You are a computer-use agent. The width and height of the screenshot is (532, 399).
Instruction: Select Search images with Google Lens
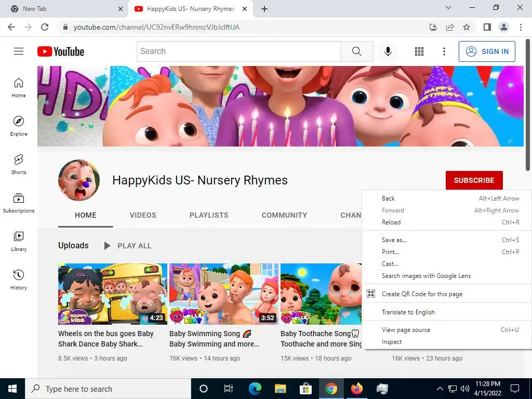click(x=446, y=276)
